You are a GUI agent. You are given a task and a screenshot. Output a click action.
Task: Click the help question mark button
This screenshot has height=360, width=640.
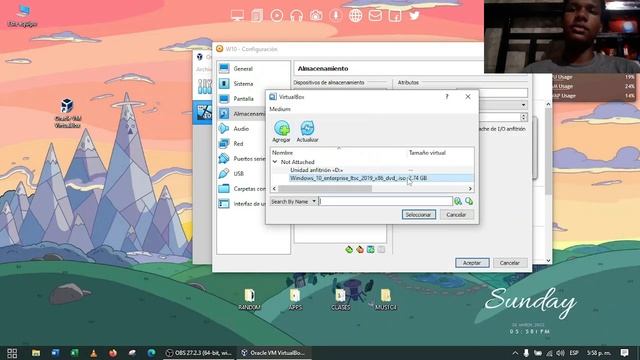447,97
